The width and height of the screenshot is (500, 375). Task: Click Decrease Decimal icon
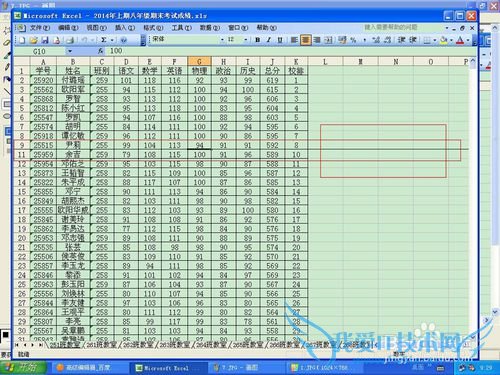pyautogui.click(x=387, y=40)
